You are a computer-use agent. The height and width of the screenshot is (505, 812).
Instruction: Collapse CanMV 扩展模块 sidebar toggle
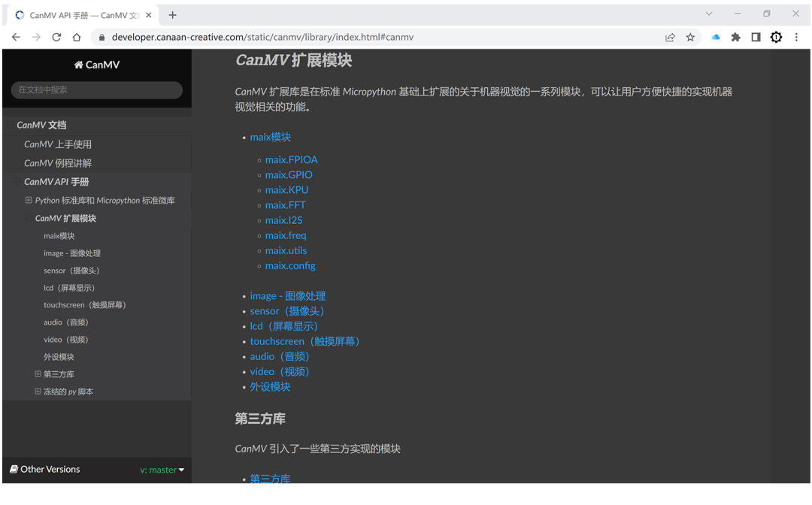click(29, 219)
